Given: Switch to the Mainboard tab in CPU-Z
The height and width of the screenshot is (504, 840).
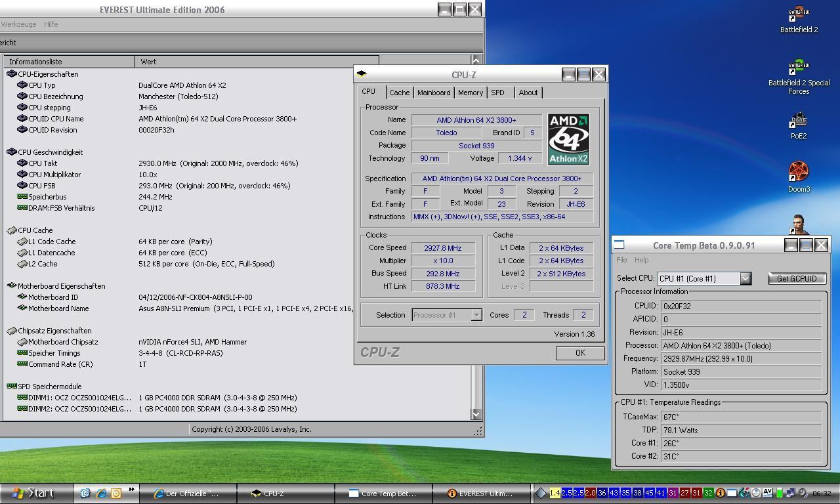Looking at the screenshot, I should [x=434, y=93].
